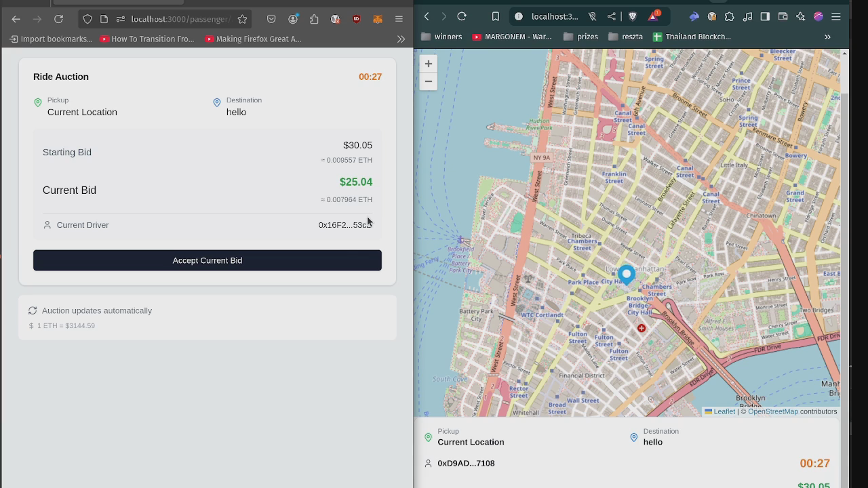
Task: Open Firefox account icon
Action: [293, 19]
